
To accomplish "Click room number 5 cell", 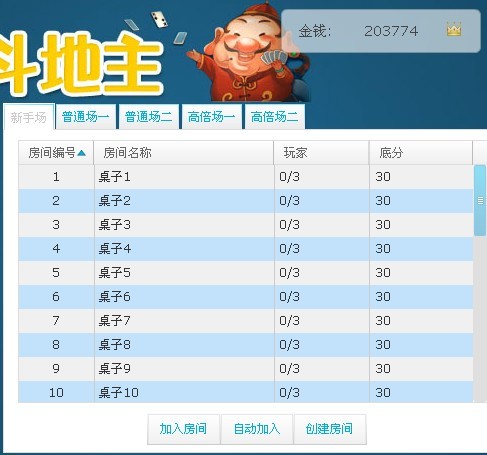I will pos(56,273).
